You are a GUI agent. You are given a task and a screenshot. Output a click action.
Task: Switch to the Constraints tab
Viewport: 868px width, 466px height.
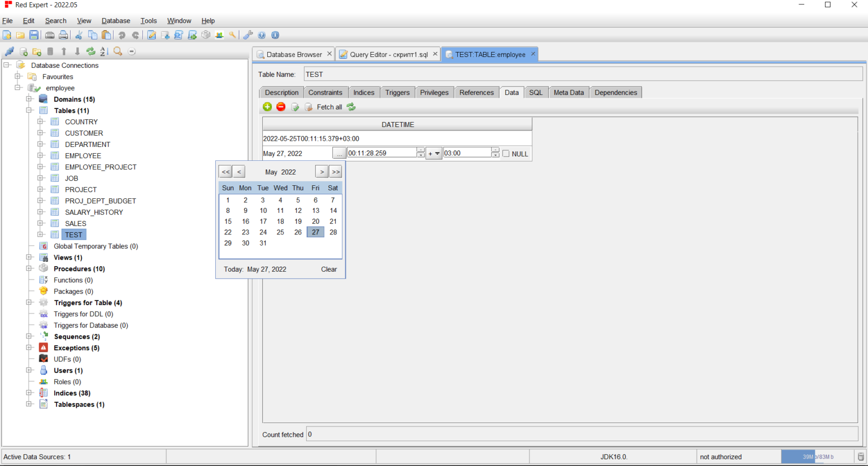tap(325, 93)
